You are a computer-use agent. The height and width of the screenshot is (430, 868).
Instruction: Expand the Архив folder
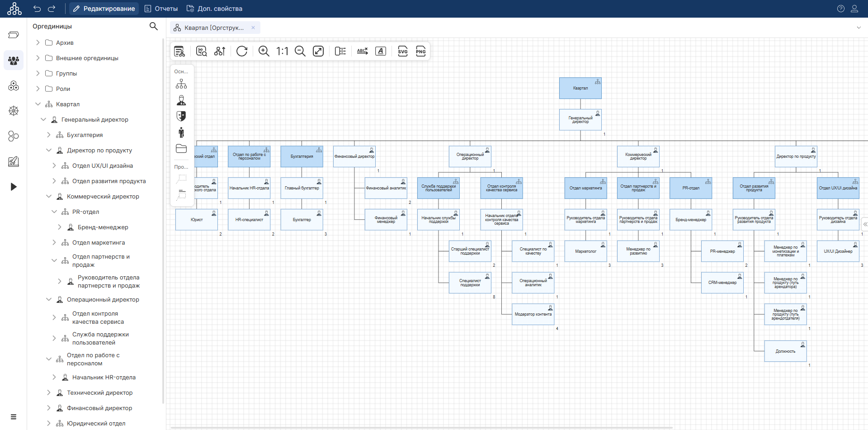point(38,43)
